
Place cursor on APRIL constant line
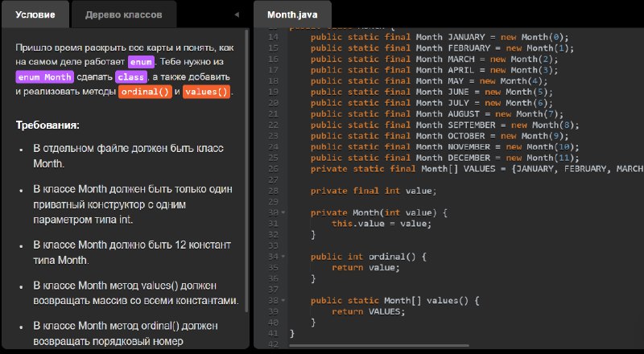point(434,70)
